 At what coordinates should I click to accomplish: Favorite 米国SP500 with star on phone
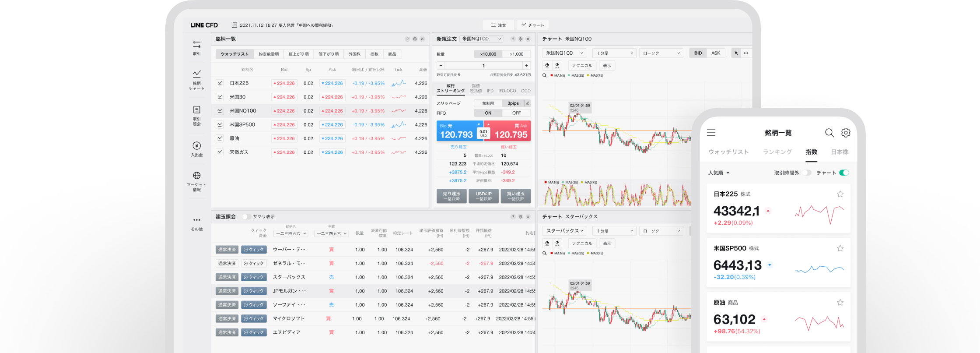(840, 248)
